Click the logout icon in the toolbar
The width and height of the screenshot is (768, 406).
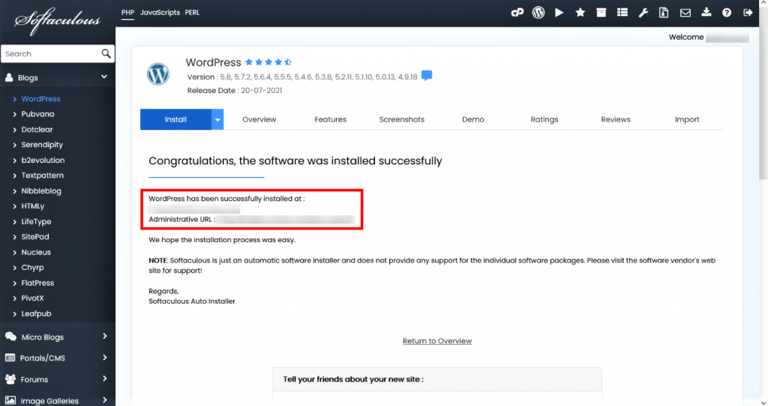(x=748, y=13)
